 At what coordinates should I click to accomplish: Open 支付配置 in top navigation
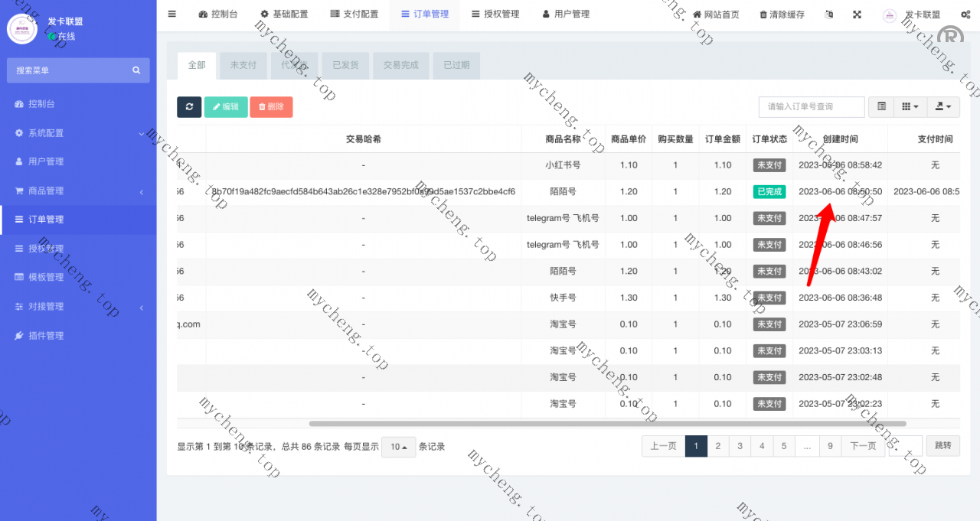(354, 14)
